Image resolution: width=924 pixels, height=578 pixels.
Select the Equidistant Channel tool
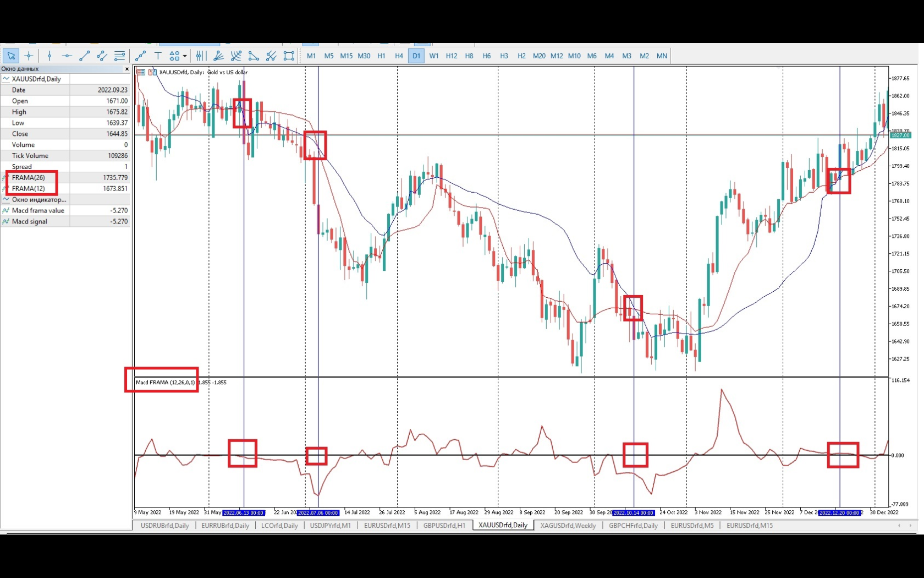pyautogui.click(x=102, y=56)
